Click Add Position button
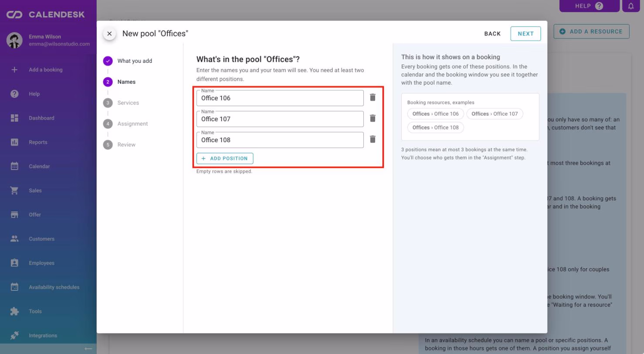Viewport: 644px width, 354px height. pyautogui.click(x=225, y=159)
